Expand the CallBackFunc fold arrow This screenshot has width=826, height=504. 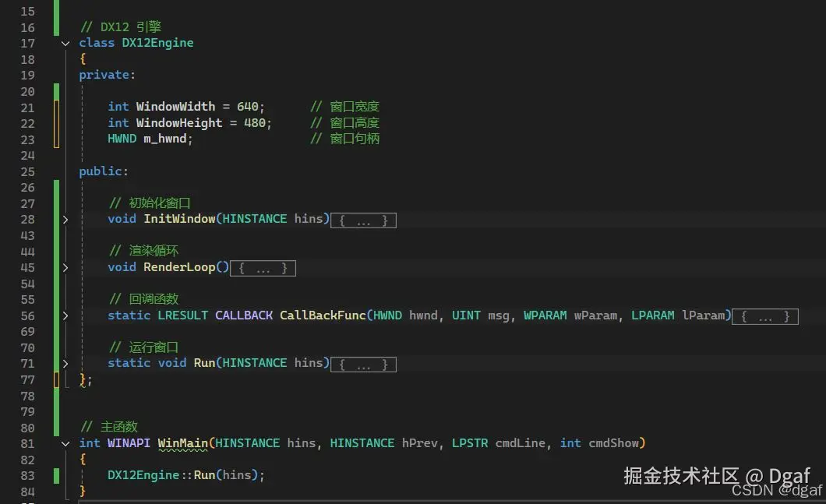point(65,316)
